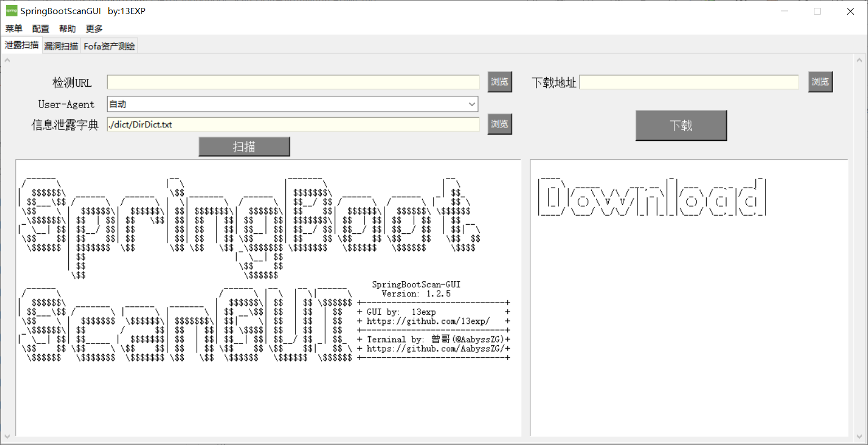Image resolution: width=868 pixels, height=445 pixels.
Task: Open the 配置 menu
Action: pyautogui.click(x=41, y=29)
